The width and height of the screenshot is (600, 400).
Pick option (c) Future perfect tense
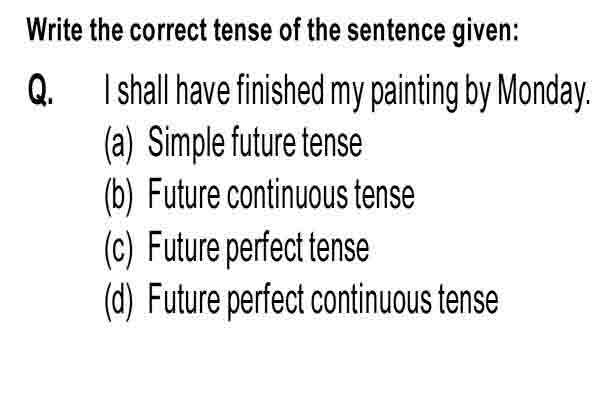pyautogui.click(x=236, y=248)
